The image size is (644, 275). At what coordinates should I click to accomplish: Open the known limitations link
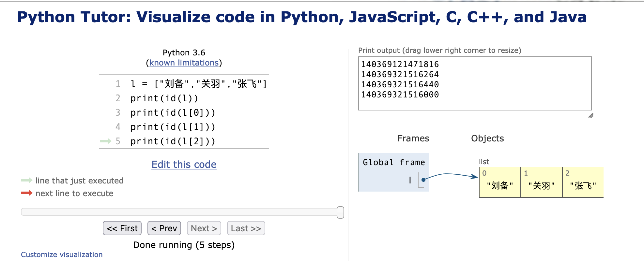point(184,63)
